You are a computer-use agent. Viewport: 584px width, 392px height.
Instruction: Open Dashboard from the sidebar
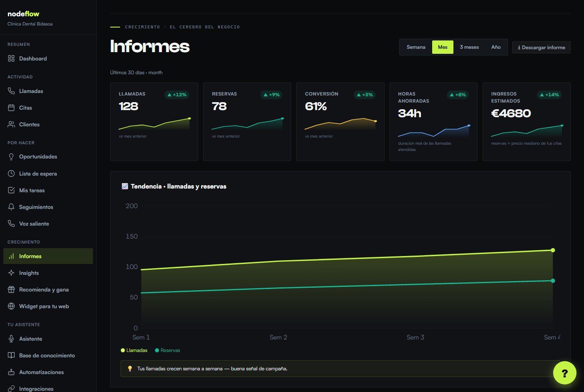point(48,58)
